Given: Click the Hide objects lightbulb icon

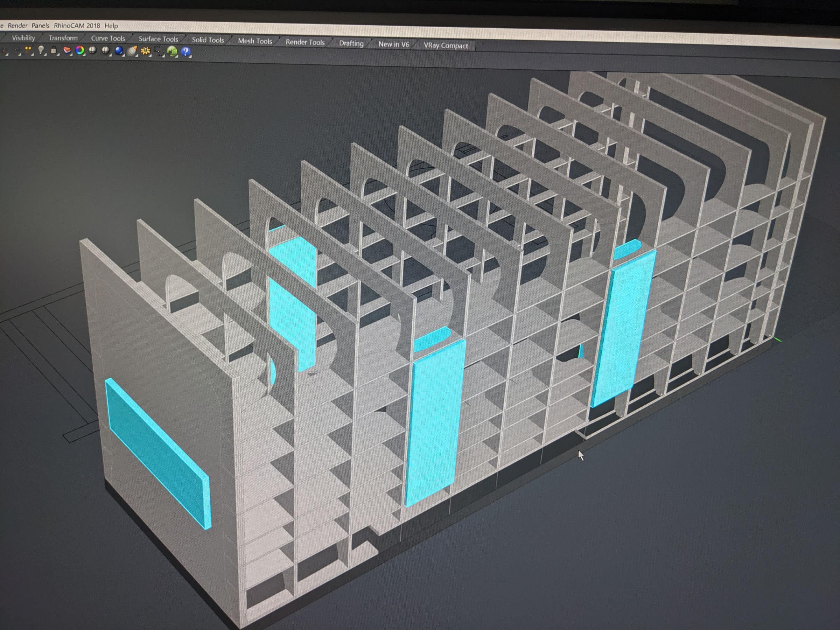Looking at the screenshot, I should pyautogui.click(x=41, y=50).
